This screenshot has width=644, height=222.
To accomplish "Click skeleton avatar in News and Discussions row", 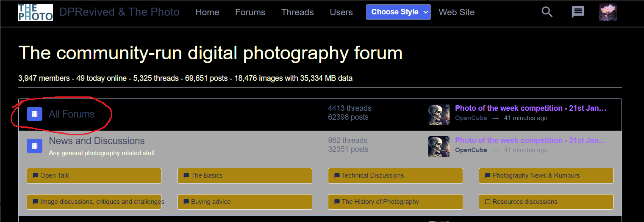I will click(x=439, y=147).
